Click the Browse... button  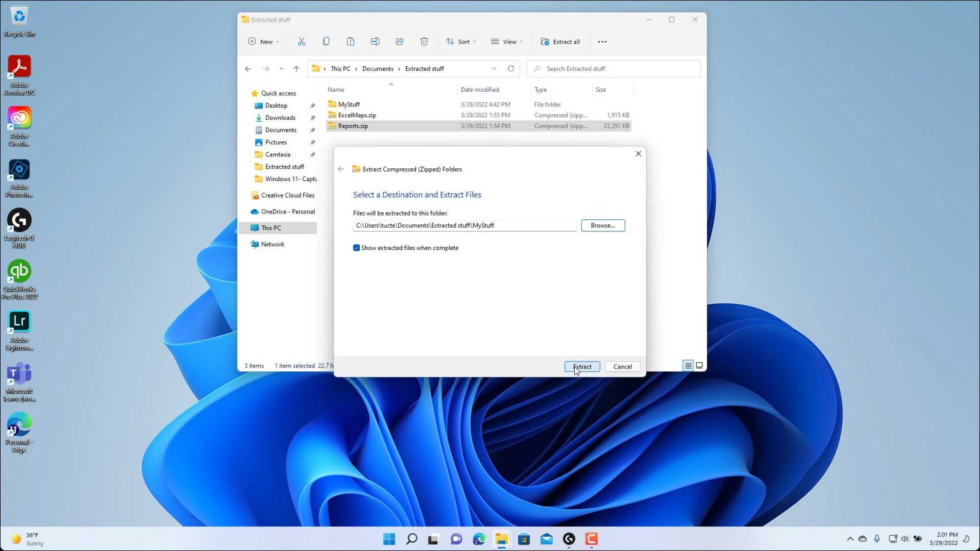click(602, 225)
